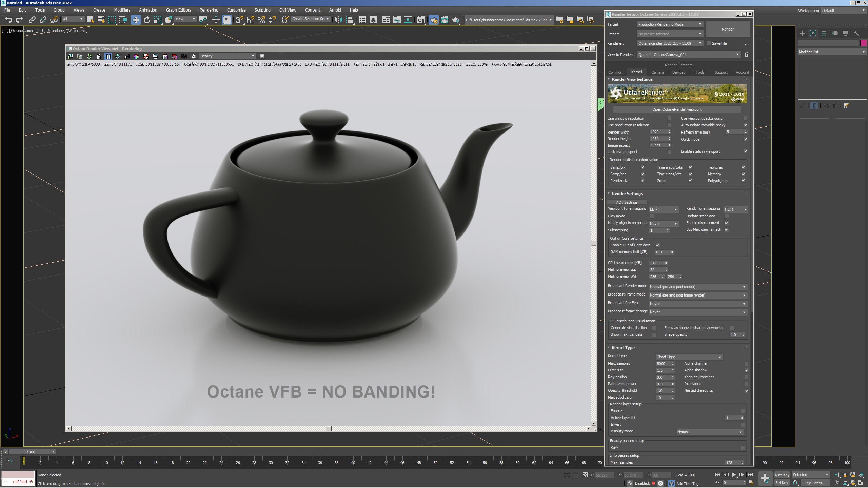868x488 pixels.
Task: Toggle the Alpha channel checkbox
Action: [746, 364]
